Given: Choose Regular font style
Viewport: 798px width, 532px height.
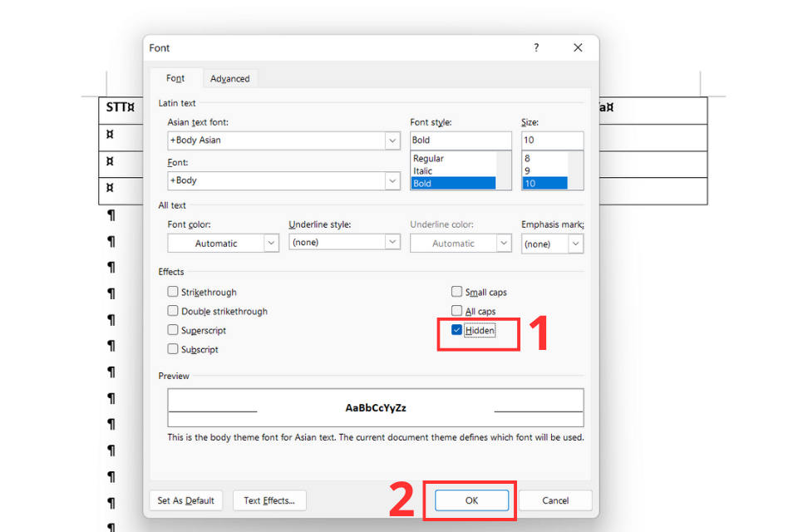Looking at the screenshot, I should point(453,158).
